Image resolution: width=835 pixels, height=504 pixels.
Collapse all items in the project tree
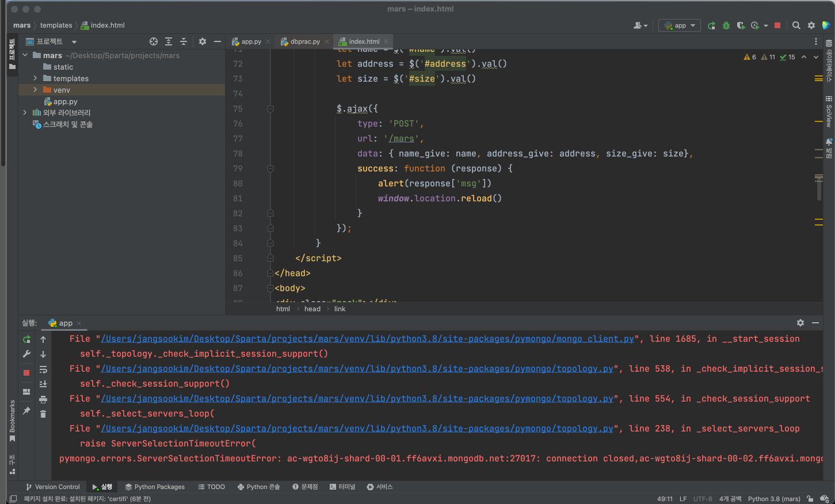pos(184,41)
